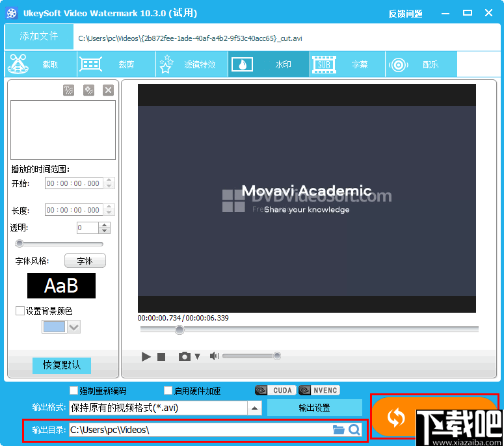Screen dimensions: 504x446
Task: Click the CUDA badge
Action: coord(276,390)
